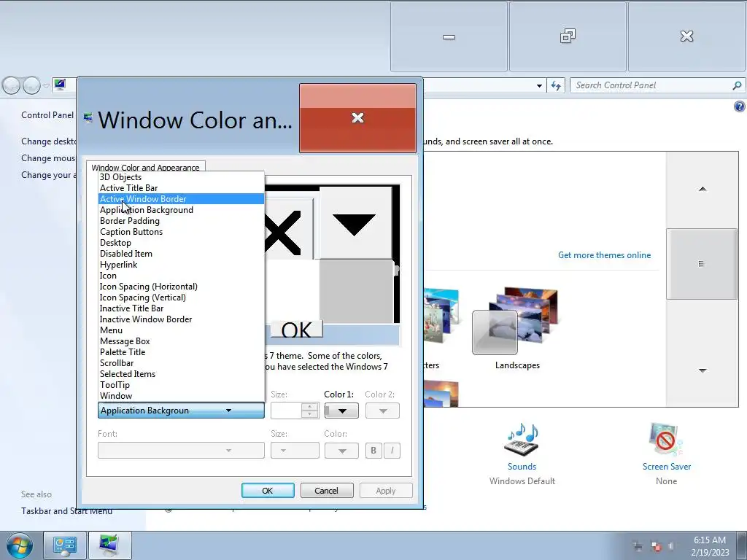Choose Active Title Bar from list

(x=181, y=188)
